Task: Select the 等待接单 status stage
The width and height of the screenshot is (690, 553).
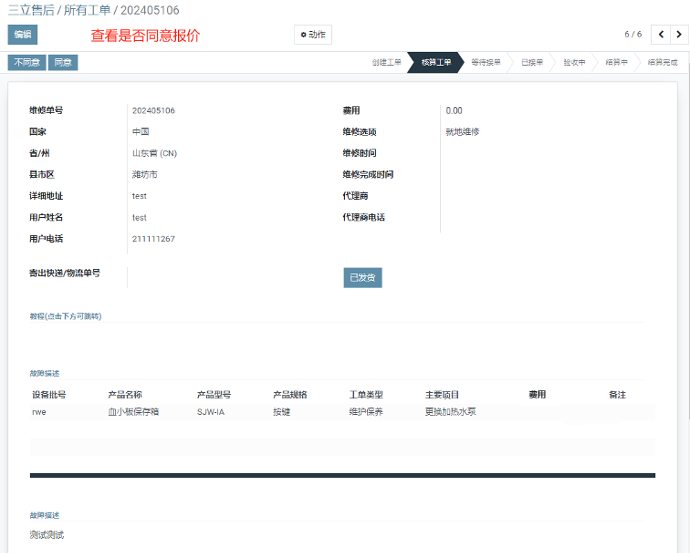Action: click(x=486, y=62)
